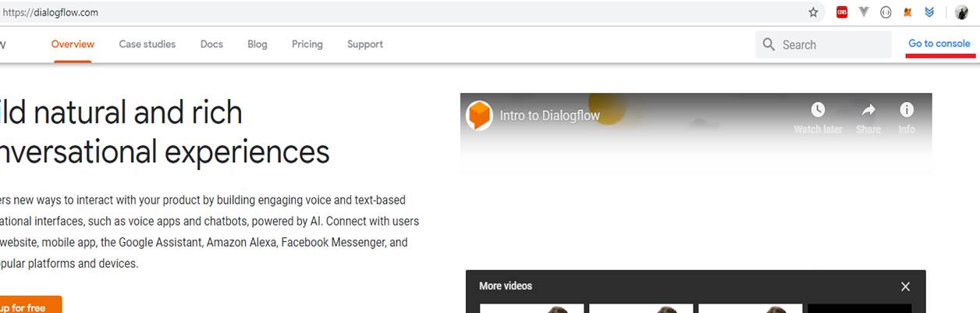Go to the Docs tab
This screenshot has width=980, height=313.
click(211, 44)
